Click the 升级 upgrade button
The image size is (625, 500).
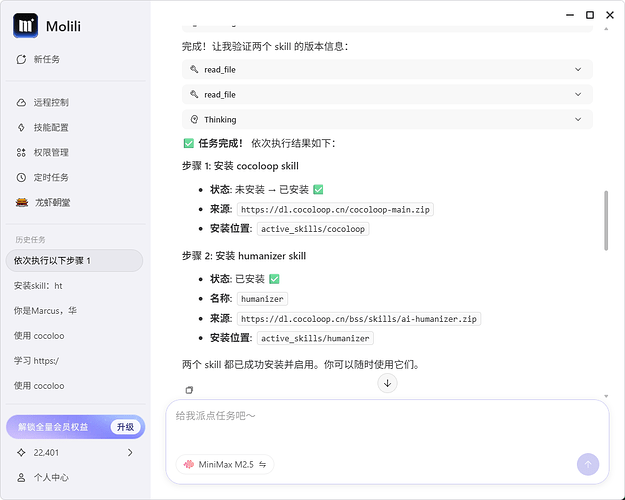pyautogui.click(x=125, y=427)
